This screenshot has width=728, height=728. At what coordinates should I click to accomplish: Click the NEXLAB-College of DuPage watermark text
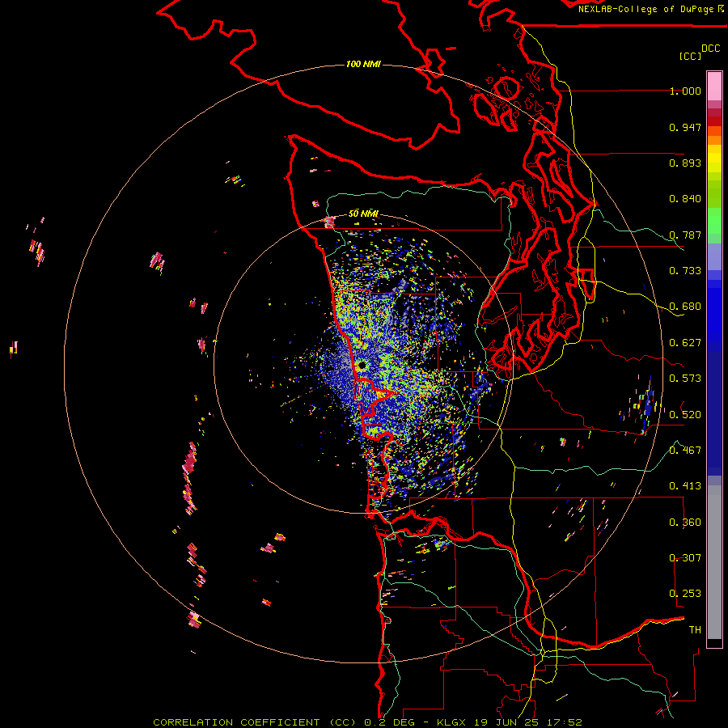(651, 9)
